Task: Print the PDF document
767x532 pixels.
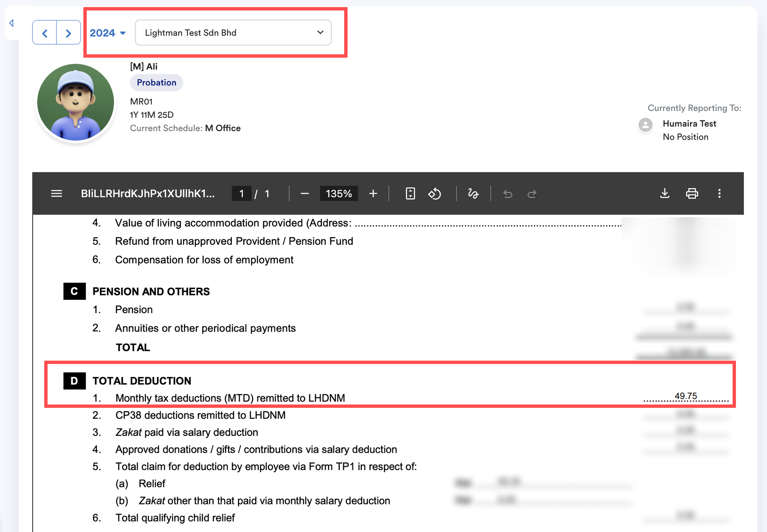Action: tap(692, 194)
